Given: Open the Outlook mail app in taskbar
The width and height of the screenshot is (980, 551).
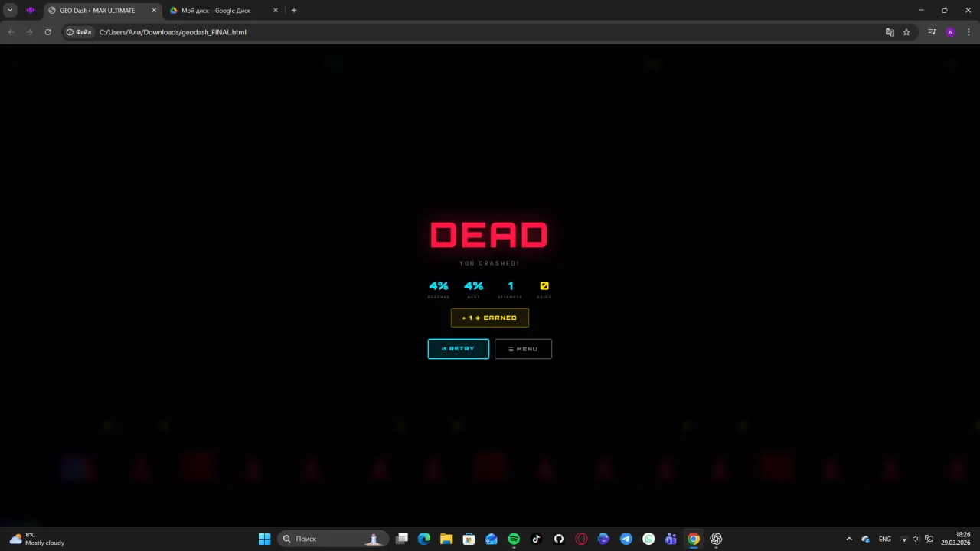Looking at the screenshot, I should tap(492, 539).
